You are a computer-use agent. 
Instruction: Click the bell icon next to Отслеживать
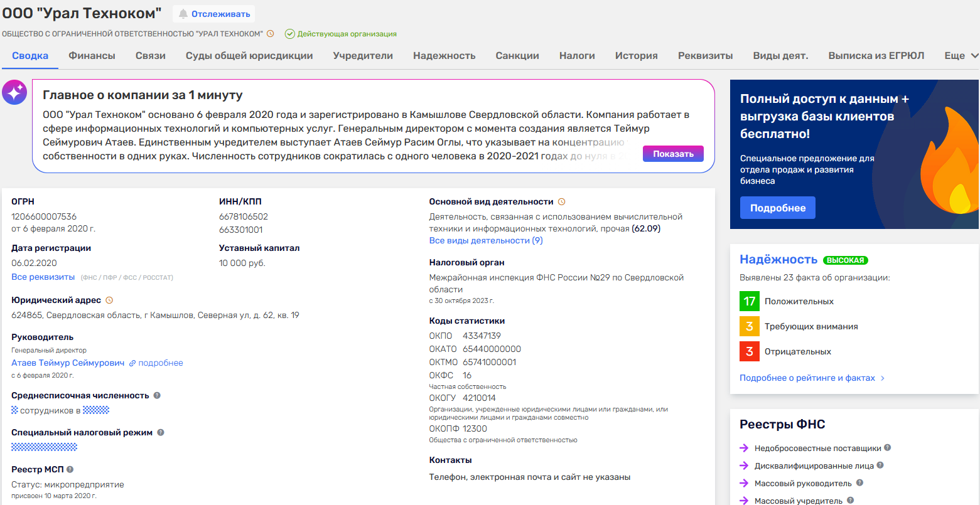coord(183,14)
